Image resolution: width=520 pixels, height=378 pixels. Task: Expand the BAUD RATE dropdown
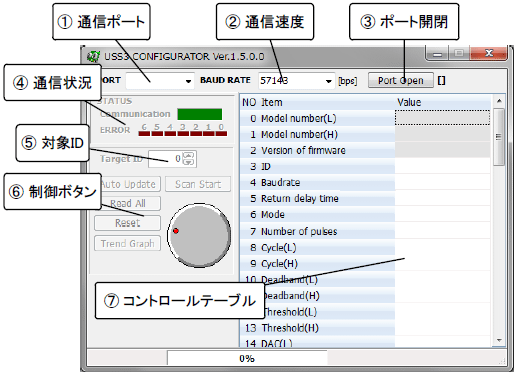[x=329, y=81]
